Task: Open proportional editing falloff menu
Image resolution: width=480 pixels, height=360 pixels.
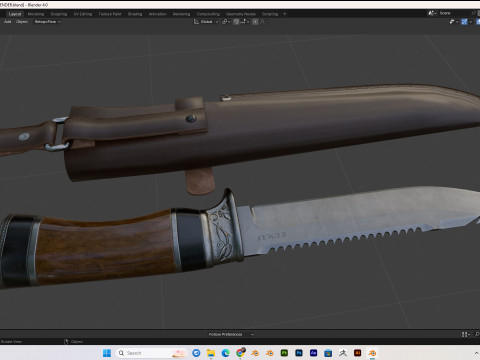Action: [263, 22]
